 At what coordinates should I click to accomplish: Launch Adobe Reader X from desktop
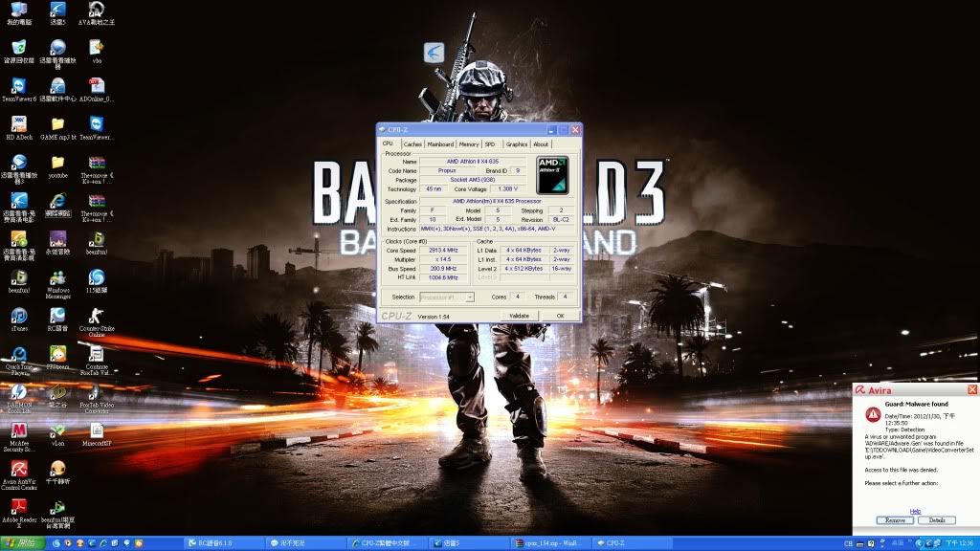pos(19,513)
